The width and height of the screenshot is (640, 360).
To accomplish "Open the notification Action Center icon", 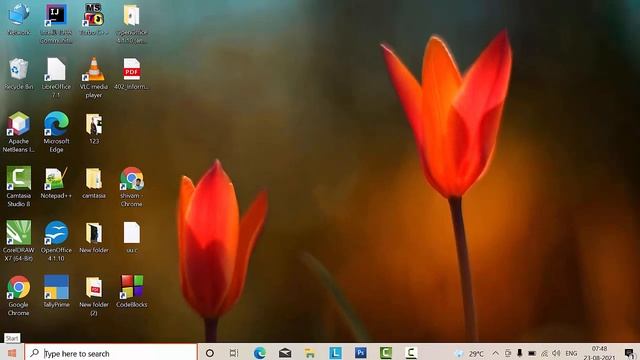I will [x=629, y=353].
